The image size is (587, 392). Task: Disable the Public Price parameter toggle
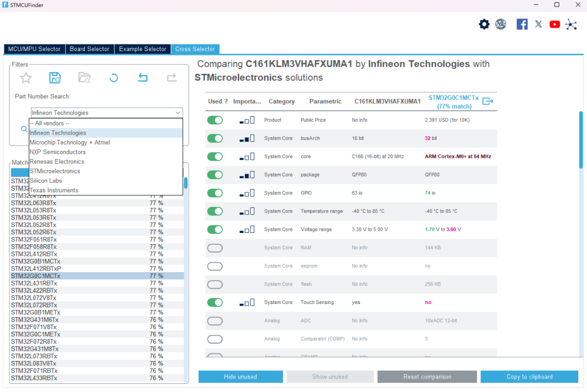click(215, 120)
